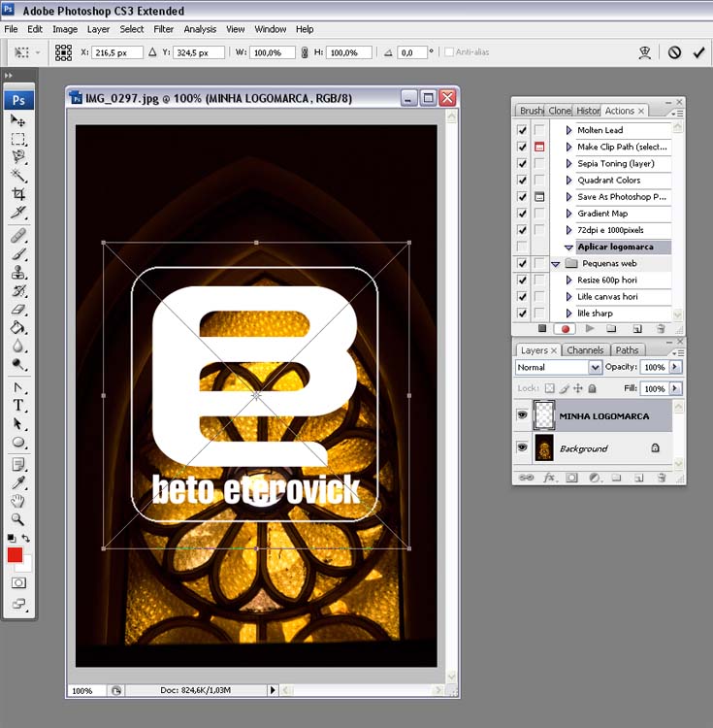Screen dimensions: 713x728
Task: Collapse the Aplicar logomarca action
Action: (x=568, y=248)
